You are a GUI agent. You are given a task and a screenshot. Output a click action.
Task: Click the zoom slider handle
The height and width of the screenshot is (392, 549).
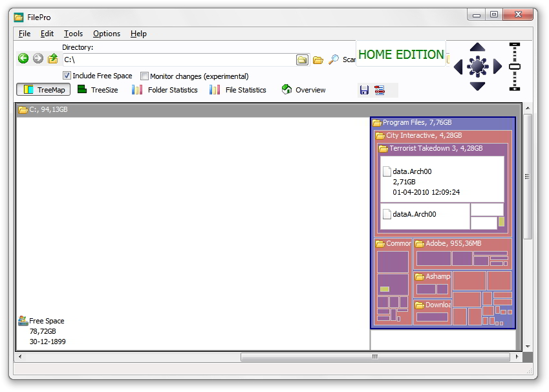(514, 67)
